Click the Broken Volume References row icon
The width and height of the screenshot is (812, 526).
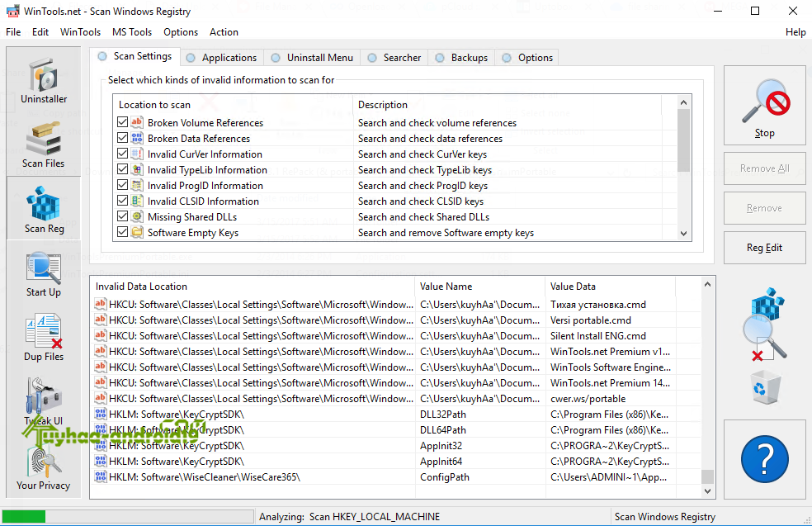(x=137, y=122)
